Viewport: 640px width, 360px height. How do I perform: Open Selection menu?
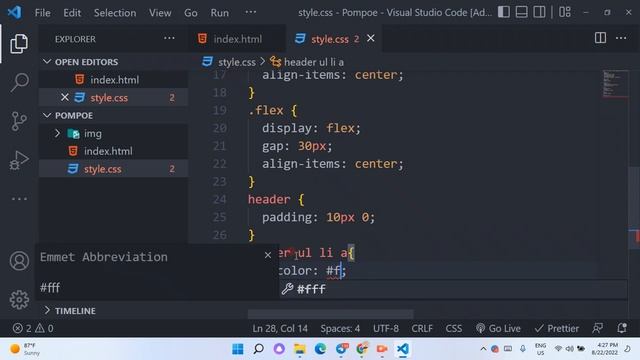click(x=115, y=13)
